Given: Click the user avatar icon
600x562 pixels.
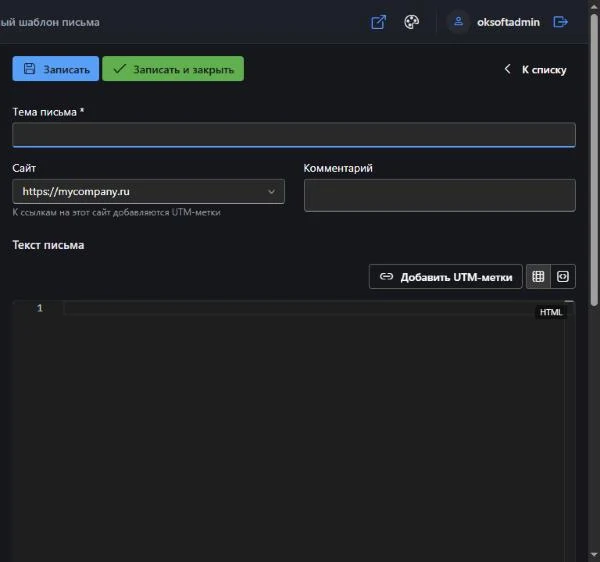Looking at the screenshot, I should tap(458, 22).
